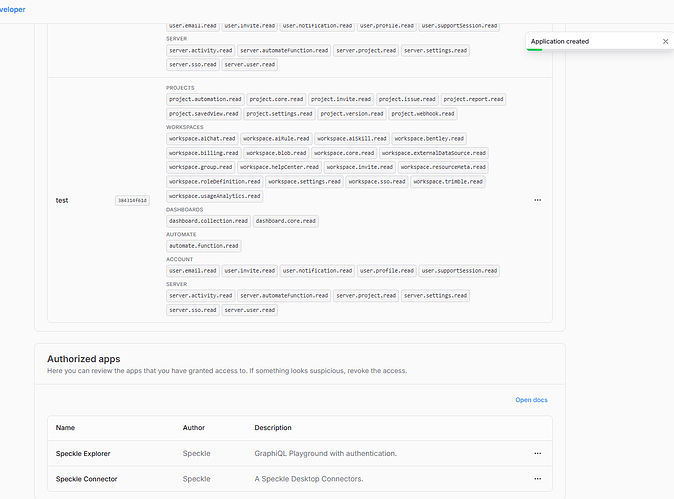Click the ACCOUNT section label
674x499 pixels.
180,260
